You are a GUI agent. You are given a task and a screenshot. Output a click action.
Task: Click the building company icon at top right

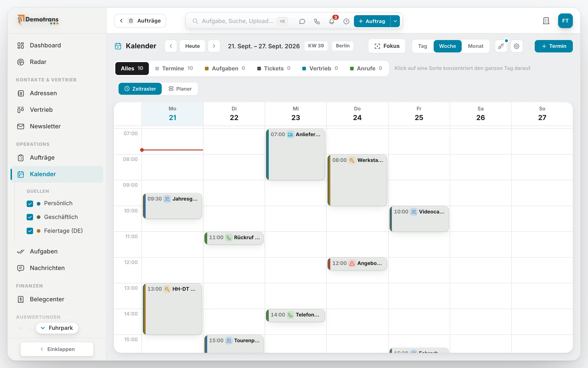coord(546,21)
